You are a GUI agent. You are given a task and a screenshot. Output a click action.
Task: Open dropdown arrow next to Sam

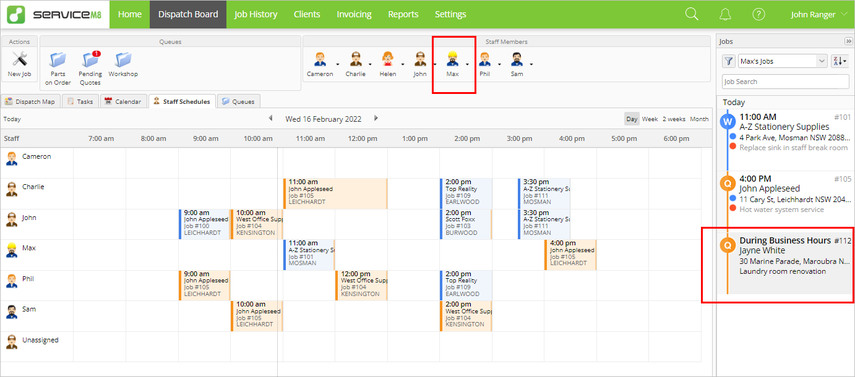coord(532,64)
